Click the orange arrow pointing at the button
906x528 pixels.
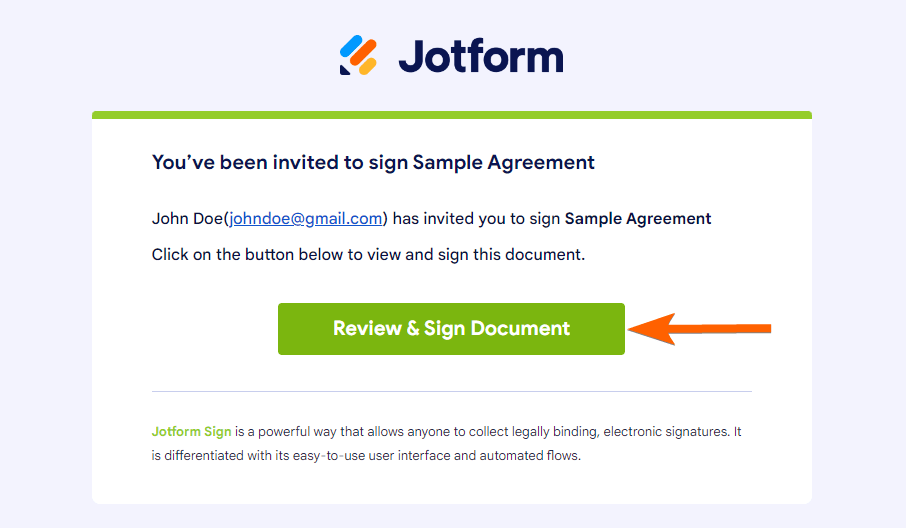(x=700, y=328)
